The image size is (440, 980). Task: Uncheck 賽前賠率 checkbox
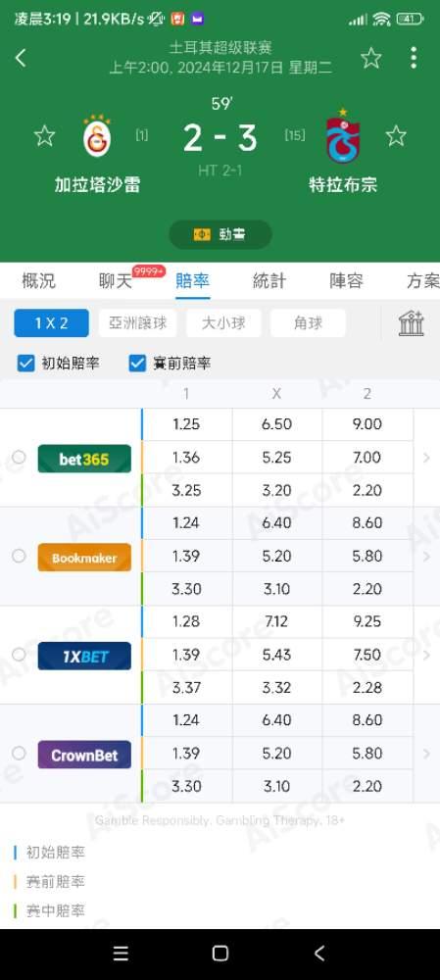pyautogui.click(x=137, y=364)
